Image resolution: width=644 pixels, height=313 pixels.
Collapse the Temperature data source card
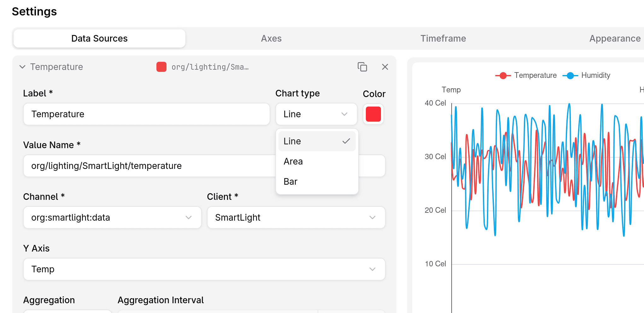click(22, 67)
